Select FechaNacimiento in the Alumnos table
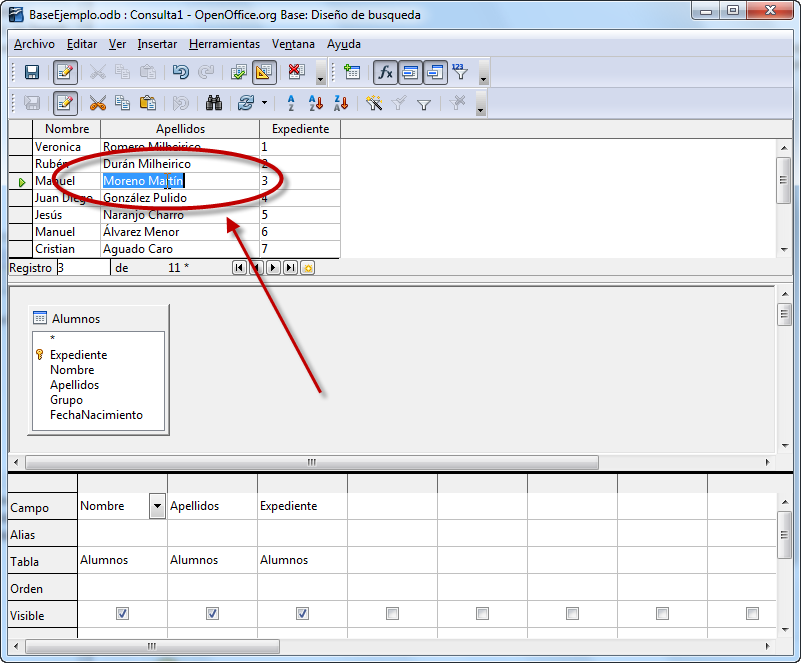This screenshot has height=663, width=801. 97,415
